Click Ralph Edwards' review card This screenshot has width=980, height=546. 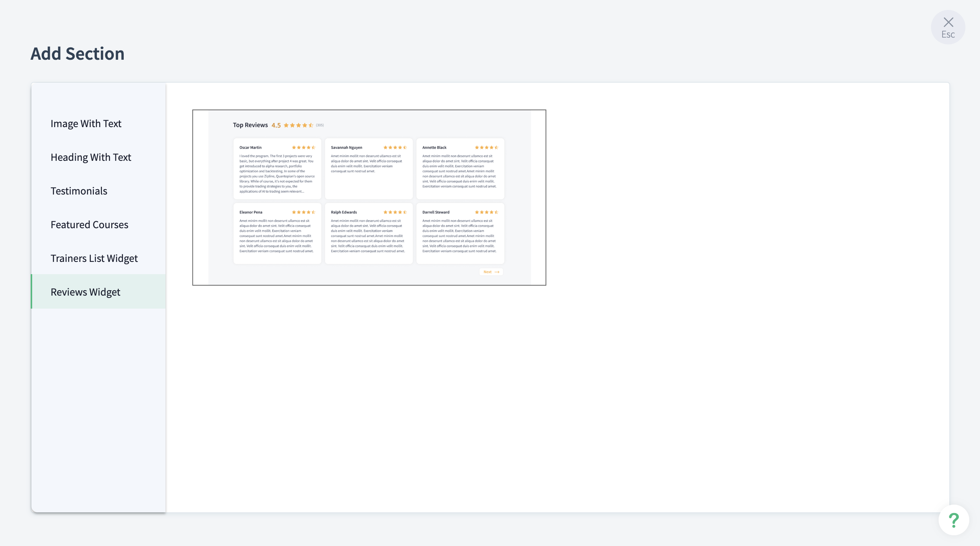tap(369, 234)
